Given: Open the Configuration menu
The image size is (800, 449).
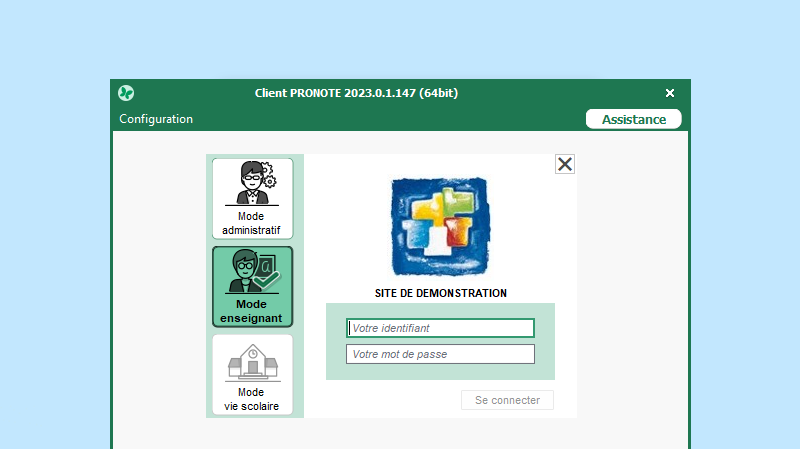Looking at the screenshot, I should point(156,119).
